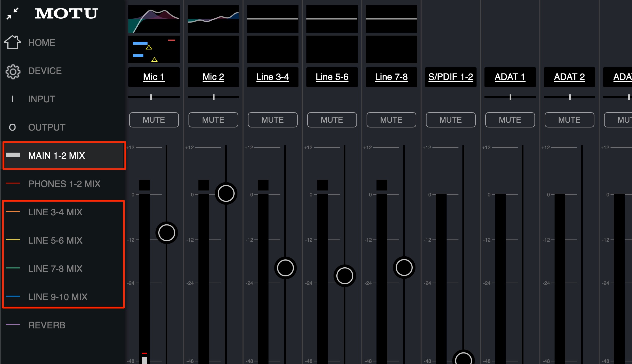Open the Line 3-4 EQ graph

[273, 19]
